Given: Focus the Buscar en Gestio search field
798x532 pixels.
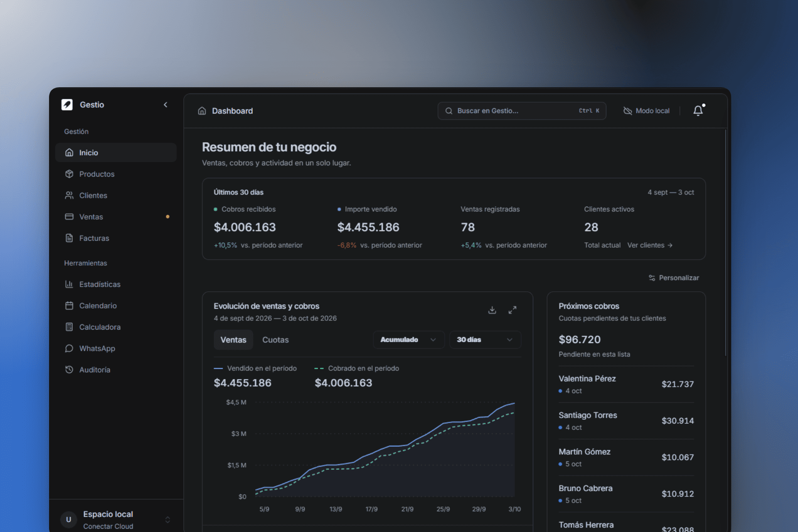Looking at the screenshot, I should pyautogui.click(x=522, y=111).
